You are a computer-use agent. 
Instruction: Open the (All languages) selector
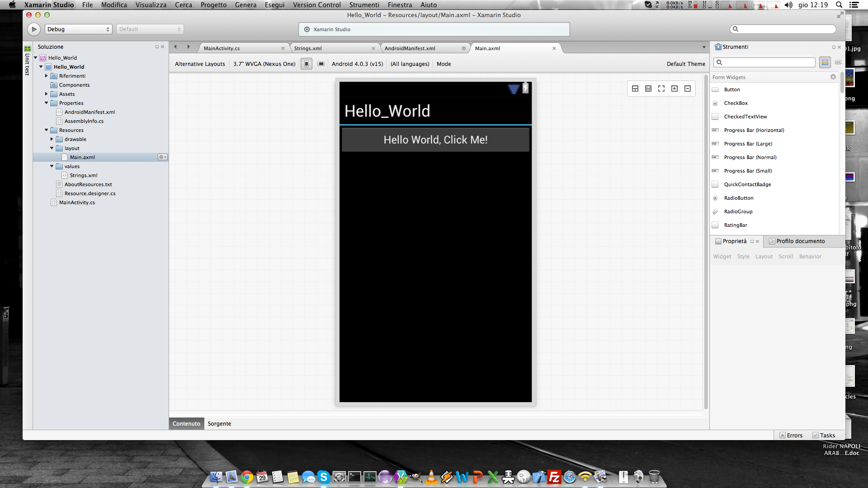[410, 64]
